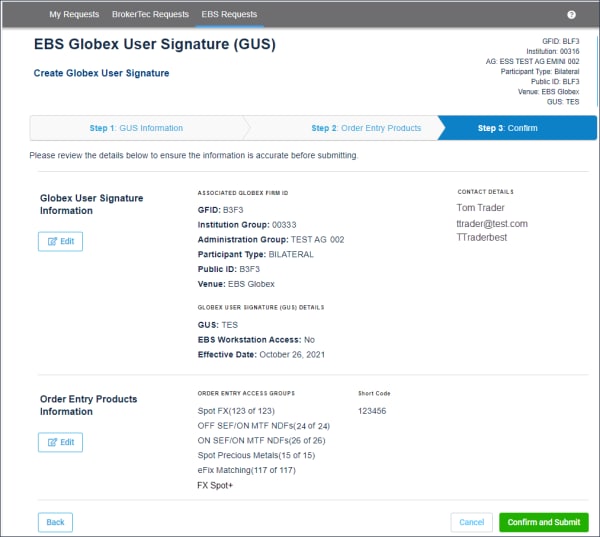Select the EBS Requests tab
The image size is (600, 537).
229,15
